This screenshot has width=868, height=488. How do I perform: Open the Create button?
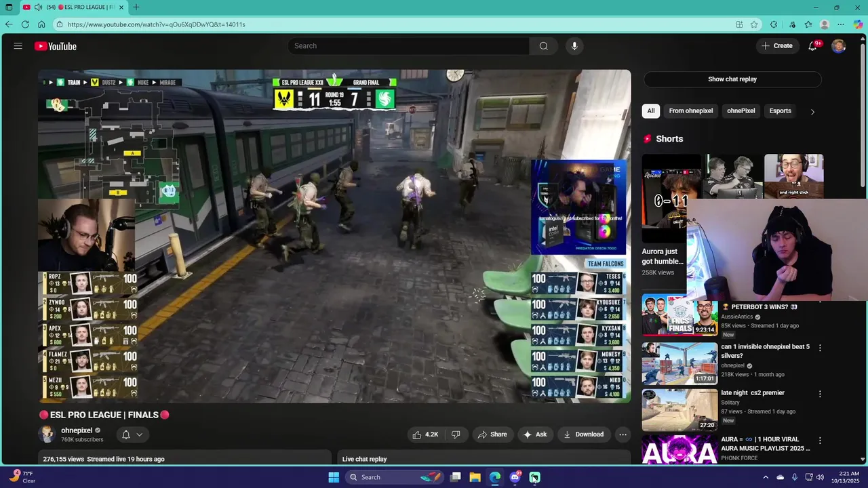tap(777, 46)
